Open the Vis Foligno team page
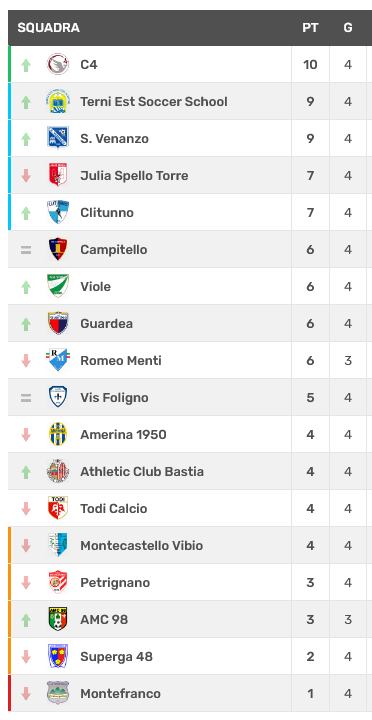The width and height of the screenshot is (372, 720). 114,397
